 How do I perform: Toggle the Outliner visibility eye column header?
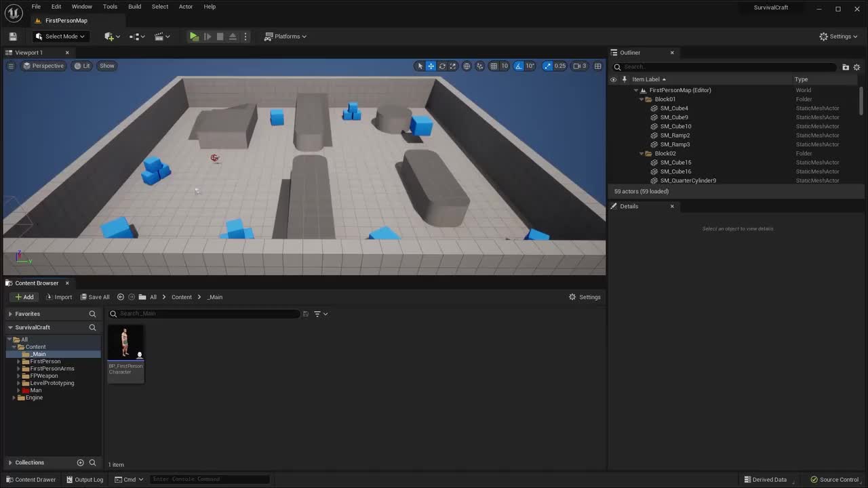(614, 79)
